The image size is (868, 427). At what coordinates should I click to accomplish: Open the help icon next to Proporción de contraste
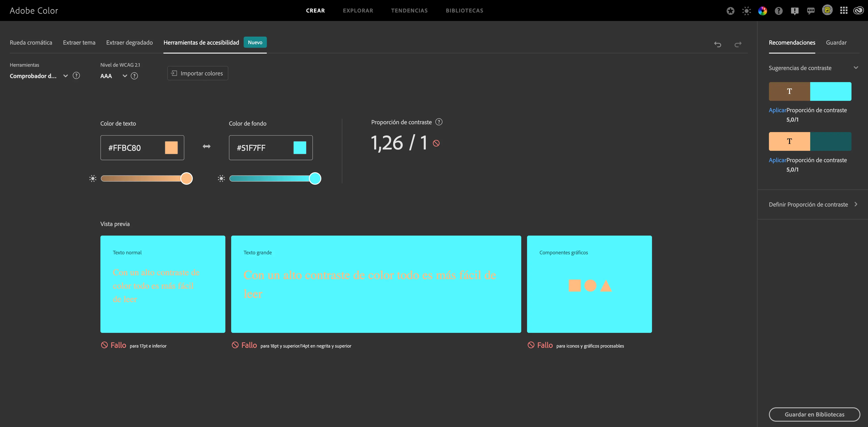click(439, 122)
